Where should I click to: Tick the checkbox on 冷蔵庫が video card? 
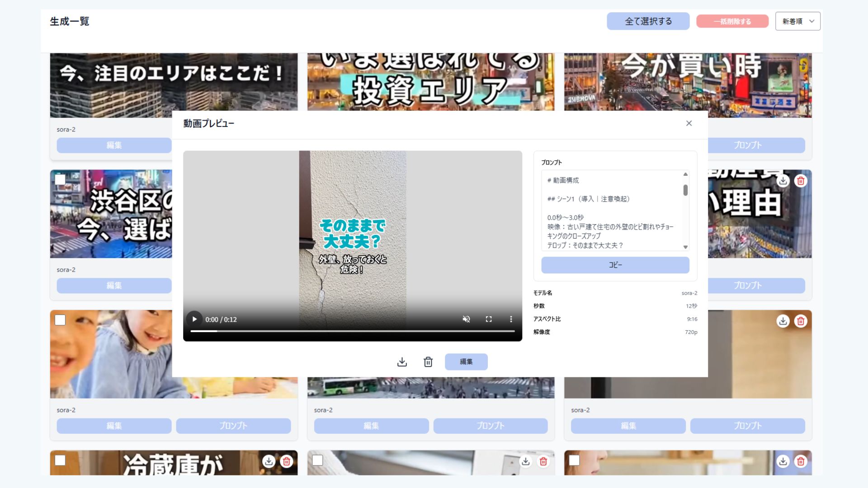pos(60,460)
